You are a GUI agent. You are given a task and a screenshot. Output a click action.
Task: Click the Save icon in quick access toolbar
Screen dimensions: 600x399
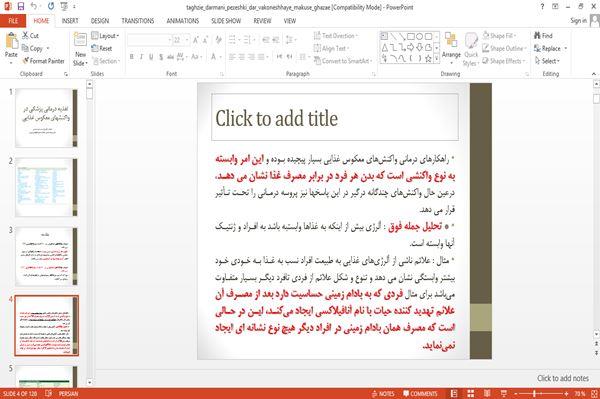pyautogui.click(x=21, y=7)
